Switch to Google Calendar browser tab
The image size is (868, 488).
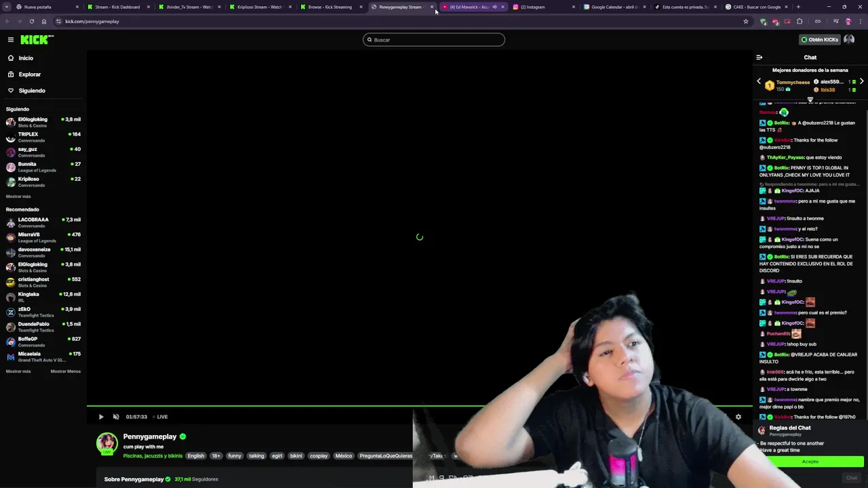[x=614, y=7]
